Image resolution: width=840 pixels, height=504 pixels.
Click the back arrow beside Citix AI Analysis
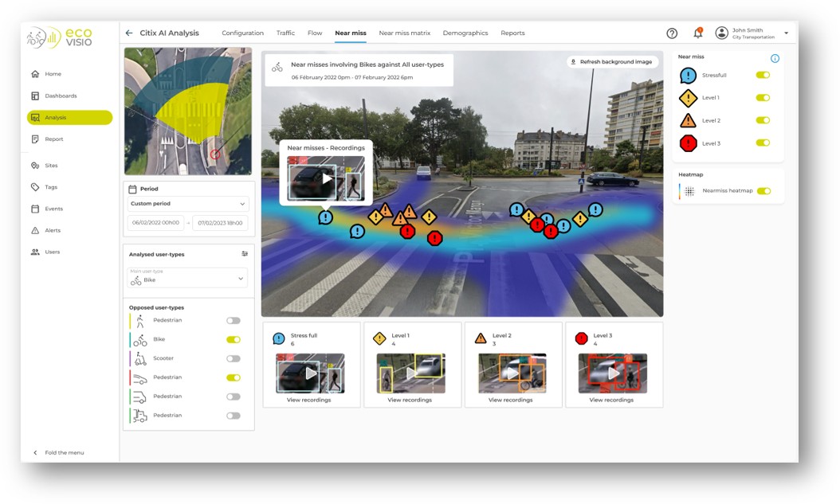click(x=129, y=33)
